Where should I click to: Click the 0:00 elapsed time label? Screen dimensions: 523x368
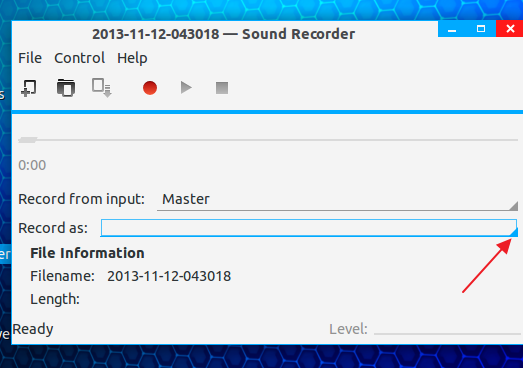coord(32,165)
